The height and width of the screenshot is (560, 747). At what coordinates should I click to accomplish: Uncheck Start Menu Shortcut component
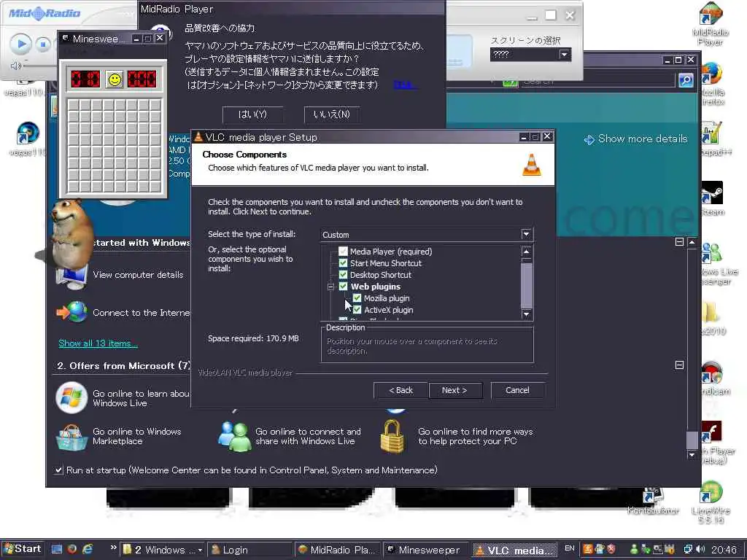pos(343,262)
